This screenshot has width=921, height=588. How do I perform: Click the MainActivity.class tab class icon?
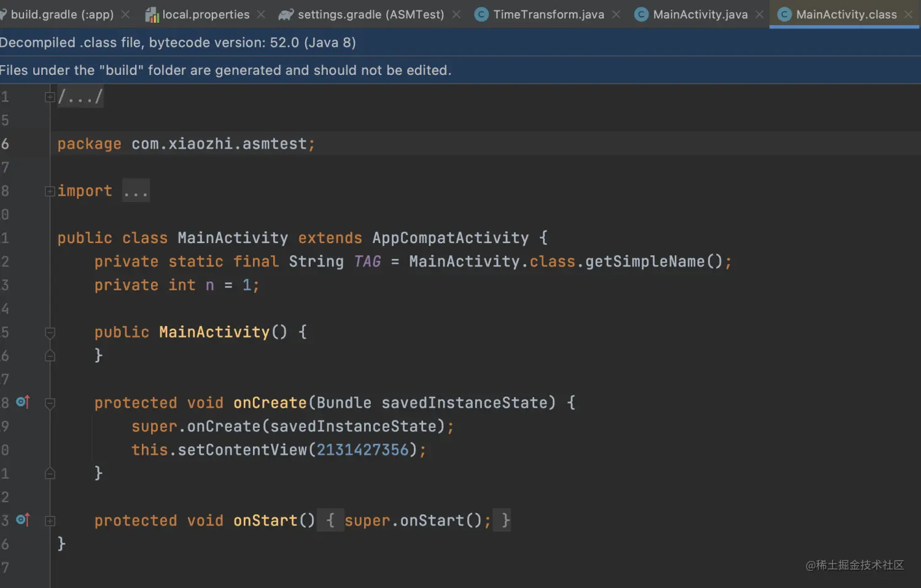784,15
